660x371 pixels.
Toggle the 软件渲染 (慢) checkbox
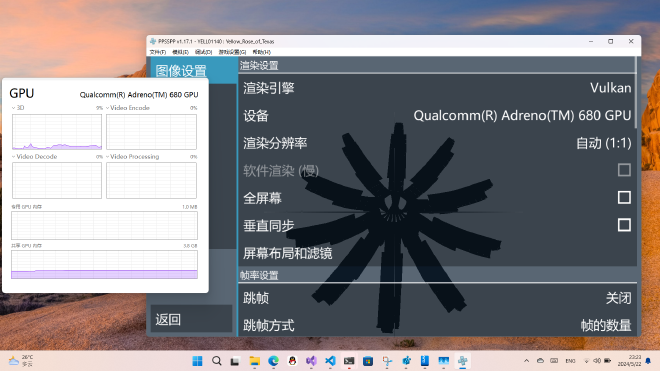[624, 170]
